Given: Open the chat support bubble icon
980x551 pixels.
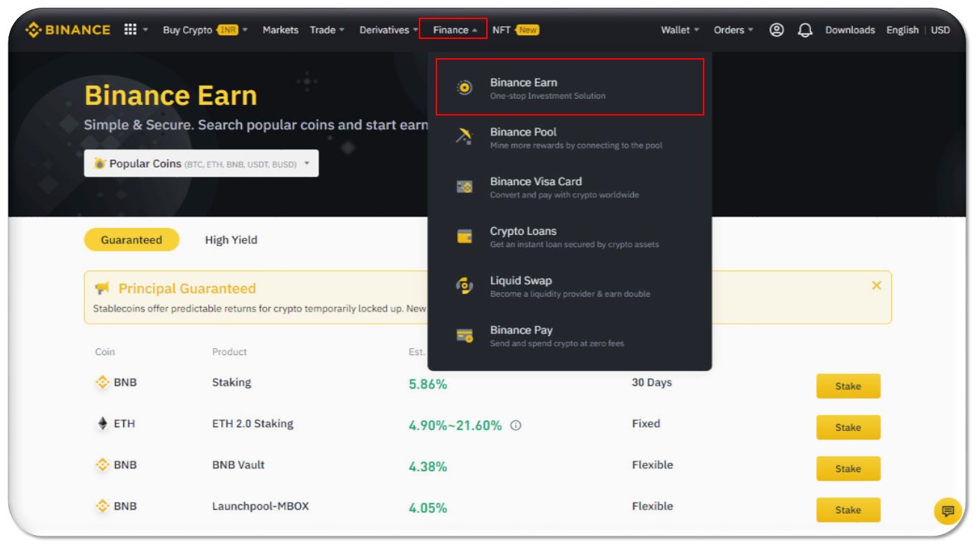Looking at the screenshot, I should 948,510.
